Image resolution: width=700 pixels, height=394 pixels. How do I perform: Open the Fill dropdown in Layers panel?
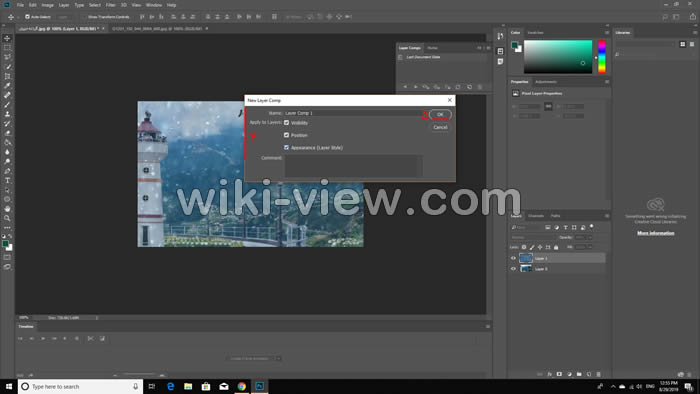pos(590,247)
